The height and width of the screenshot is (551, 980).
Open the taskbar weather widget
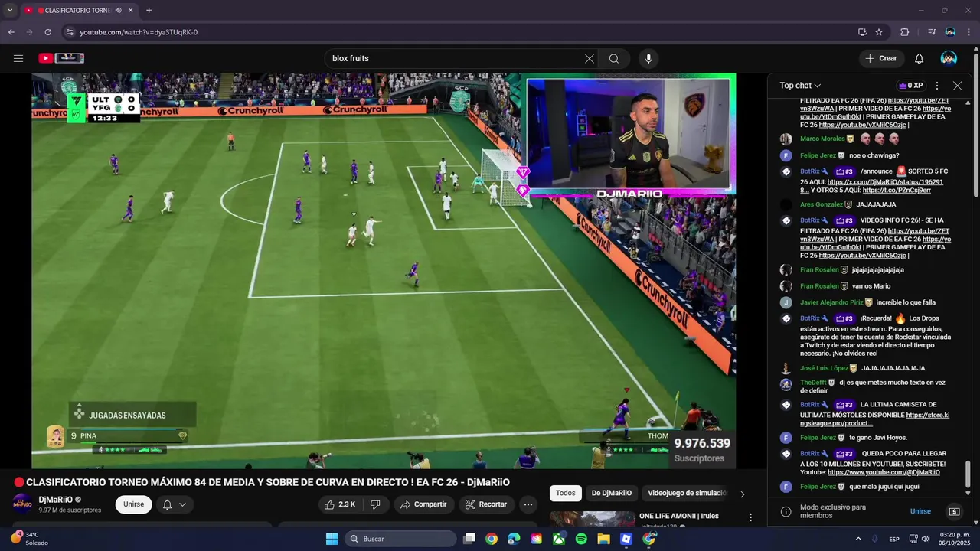click(x=29, y=539)
